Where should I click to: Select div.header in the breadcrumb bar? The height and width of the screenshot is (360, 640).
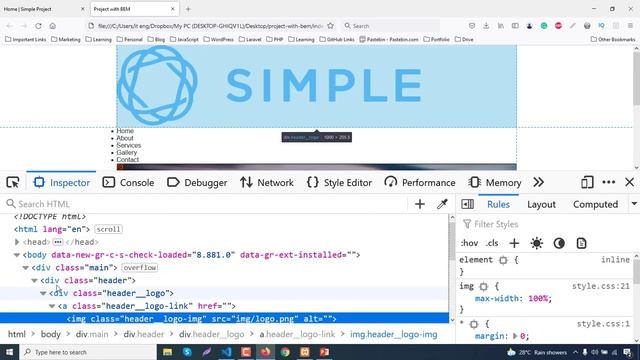tap(144, 334)
